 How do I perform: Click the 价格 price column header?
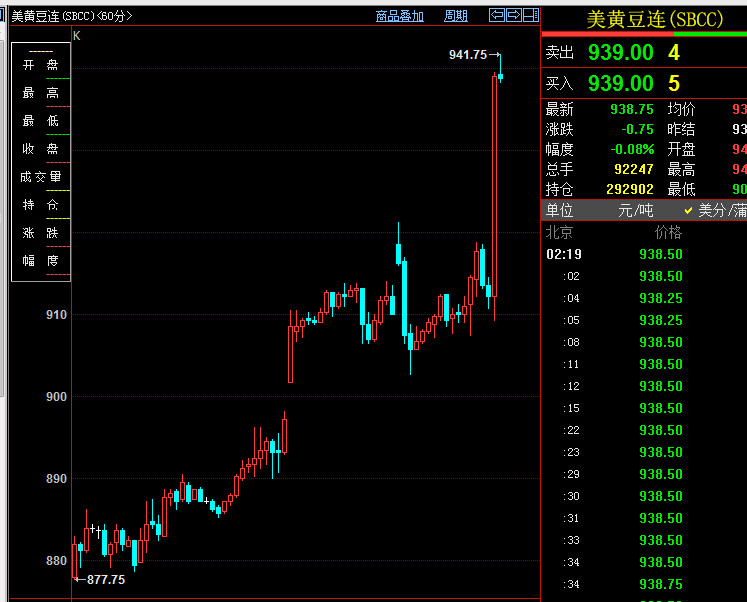(x=668, y=232)
